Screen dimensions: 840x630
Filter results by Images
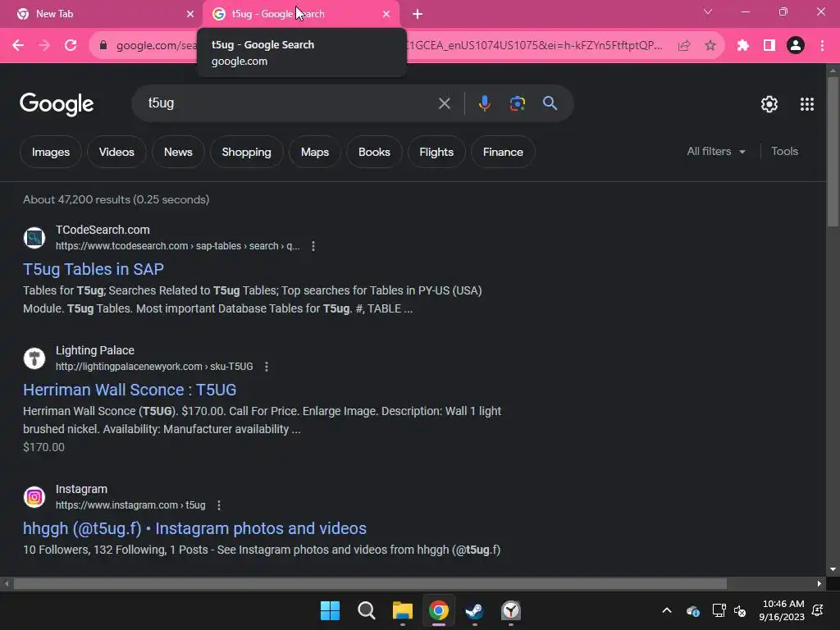[x=51, y=152]
